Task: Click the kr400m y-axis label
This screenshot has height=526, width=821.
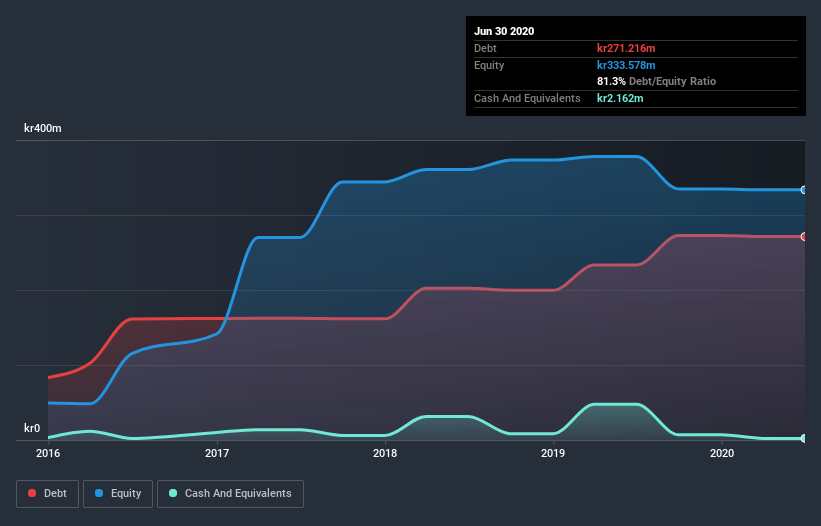Action: 43,128
